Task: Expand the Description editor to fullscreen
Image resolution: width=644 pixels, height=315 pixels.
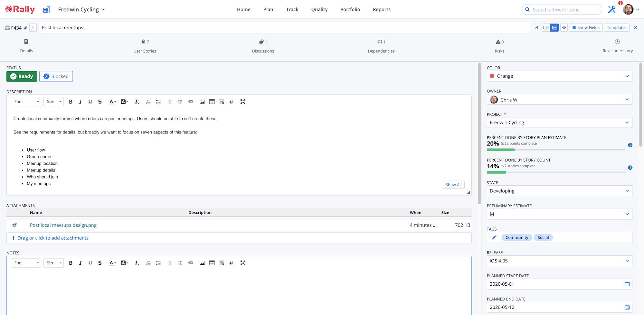Action: (243, 102)
